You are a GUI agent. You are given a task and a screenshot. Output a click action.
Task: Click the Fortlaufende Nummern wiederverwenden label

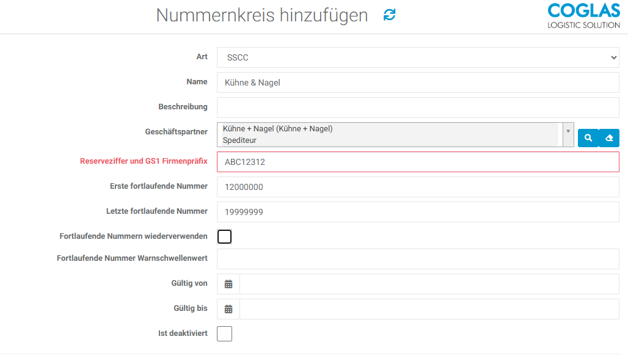[x=133, y=236]
